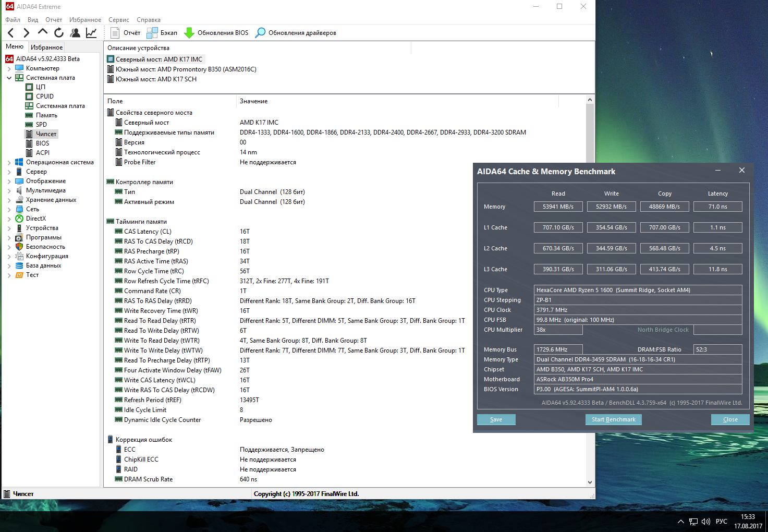This screenshot has height=532, width=768.
Task: Expand the Операционная система tree node
Action: click(x=9, y=163)
